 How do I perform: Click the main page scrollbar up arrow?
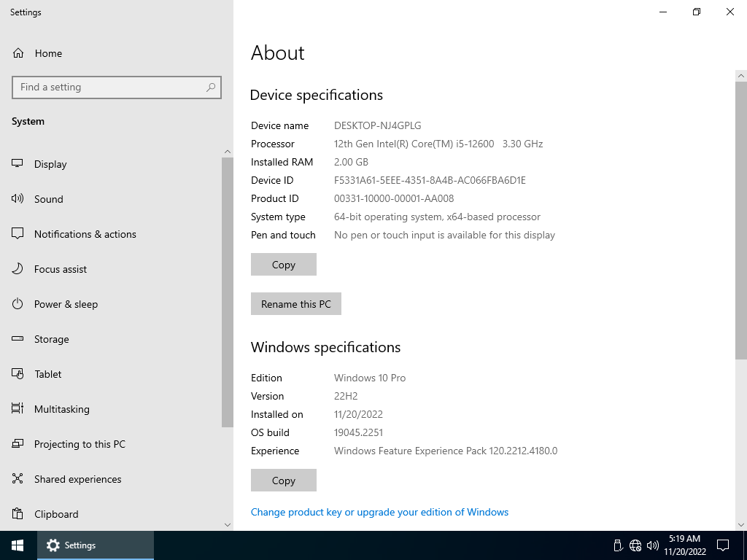click(x=741, y=76)
